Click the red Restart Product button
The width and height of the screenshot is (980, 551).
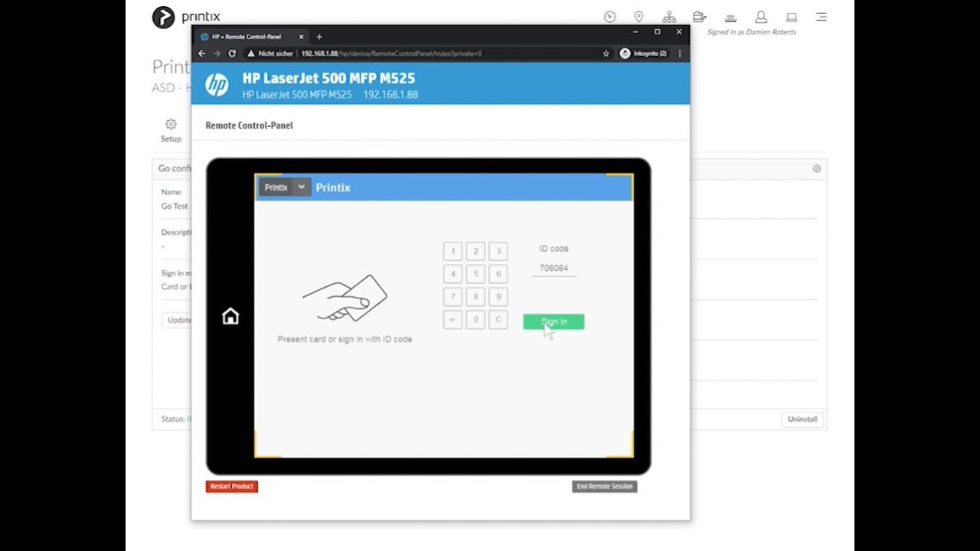(232, 486)
